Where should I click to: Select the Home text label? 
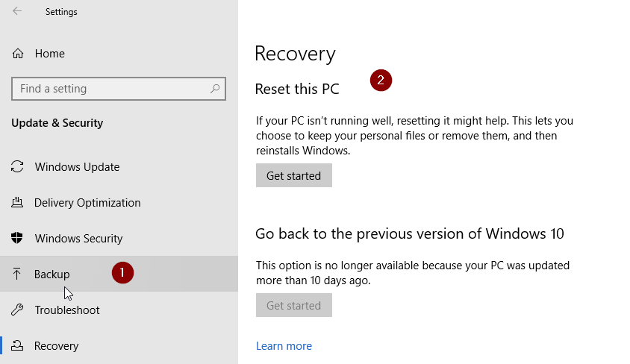(x=49, y=54)
